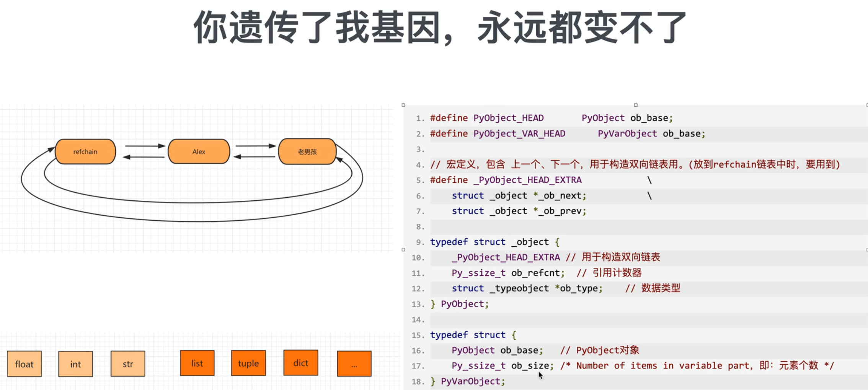Screen dimensions: 868x390
Task: Select the 老男孩 node in the diagram
Action: coord(307,152)
